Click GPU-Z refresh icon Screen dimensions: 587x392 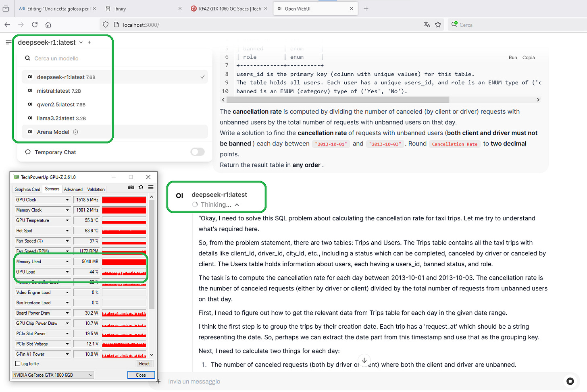coord(141,187)
